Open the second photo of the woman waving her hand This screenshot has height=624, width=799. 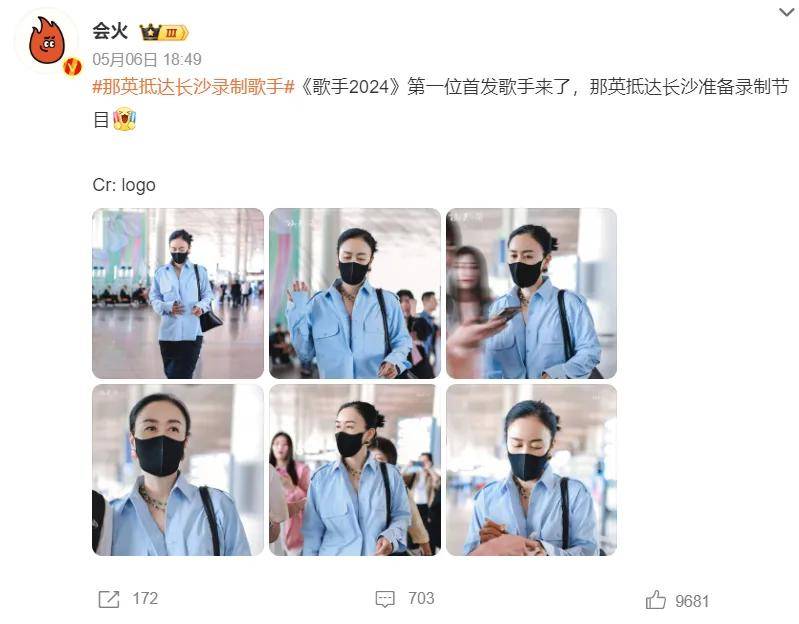click(x=355, y=293)
